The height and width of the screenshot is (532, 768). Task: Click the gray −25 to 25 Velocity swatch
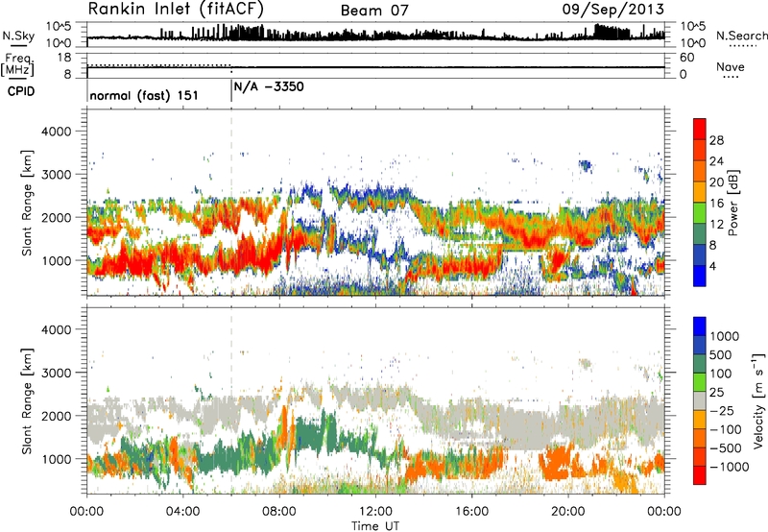(x=700, y=400)
